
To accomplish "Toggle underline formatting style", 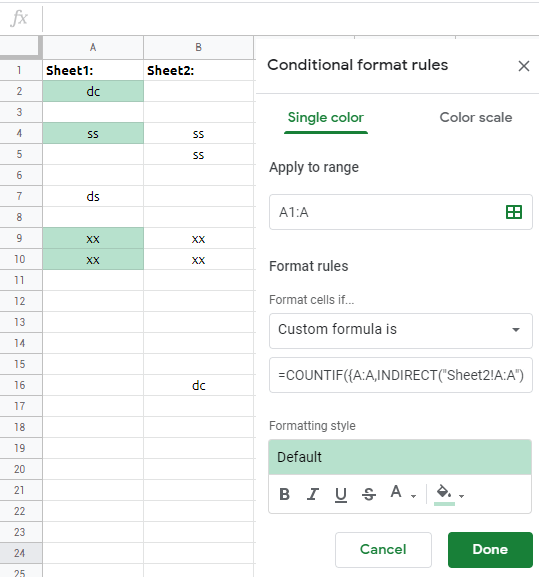I will pos(341,494).
